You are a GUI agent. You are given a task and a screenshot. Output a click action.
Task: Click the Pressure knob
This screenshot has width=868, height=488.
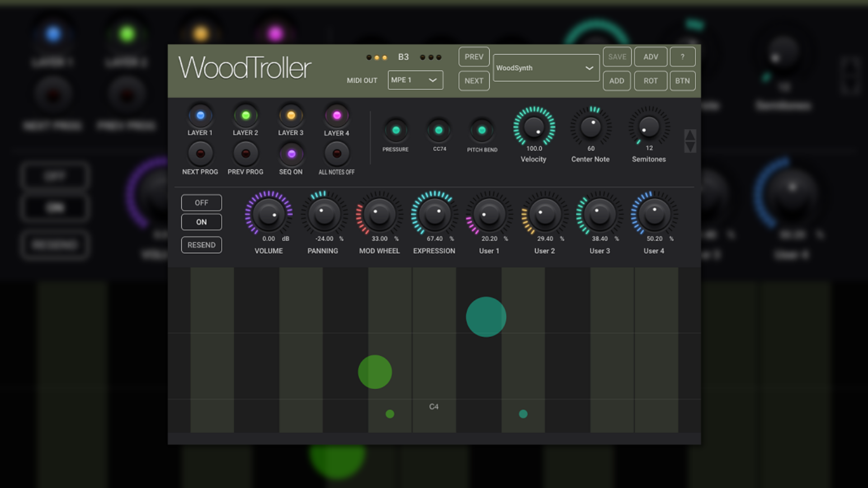tap(396, 130)
